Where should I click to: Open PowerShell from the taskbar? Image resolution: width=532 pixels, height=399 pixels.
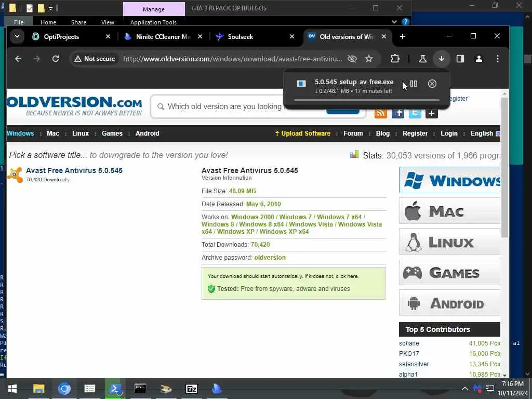pyautogui.click(x=115, y=389)
